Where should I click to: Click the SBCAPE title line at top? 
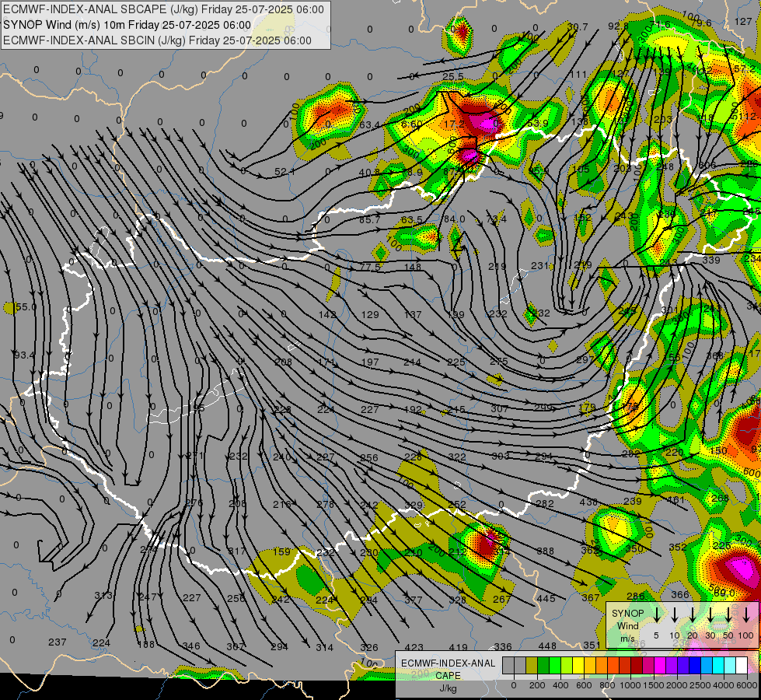click(163, 9)
